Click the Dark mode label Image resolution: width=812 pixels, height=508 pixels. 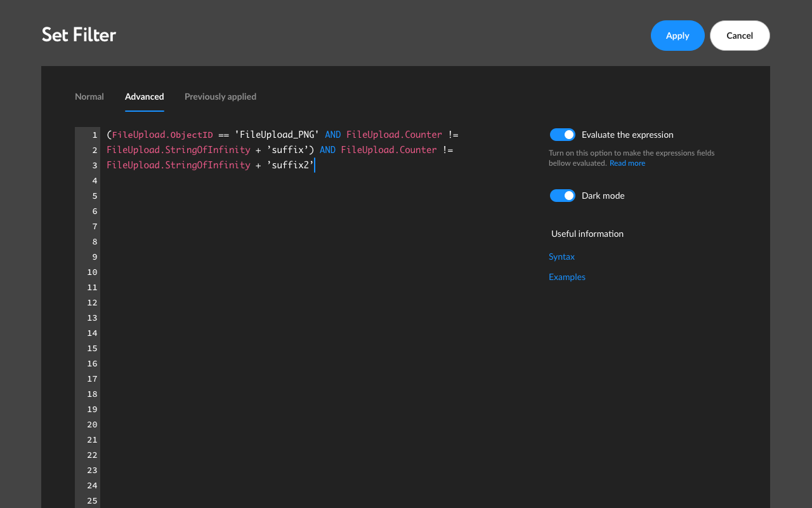603,196
